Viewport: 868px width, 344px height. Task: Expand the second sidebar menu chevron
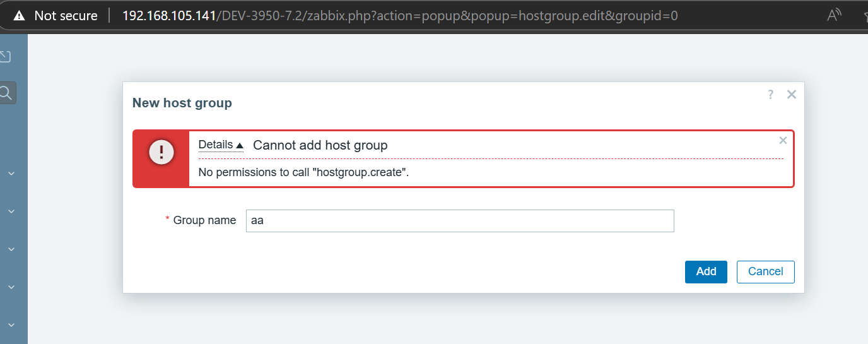click(x=11, y=211)
